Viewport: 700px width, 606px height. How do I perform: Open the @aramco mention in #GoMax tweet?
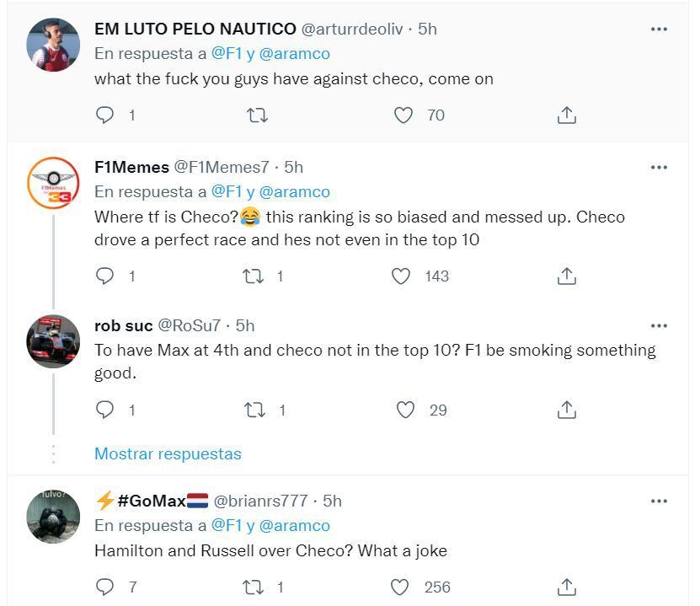(x=294, y=525)
